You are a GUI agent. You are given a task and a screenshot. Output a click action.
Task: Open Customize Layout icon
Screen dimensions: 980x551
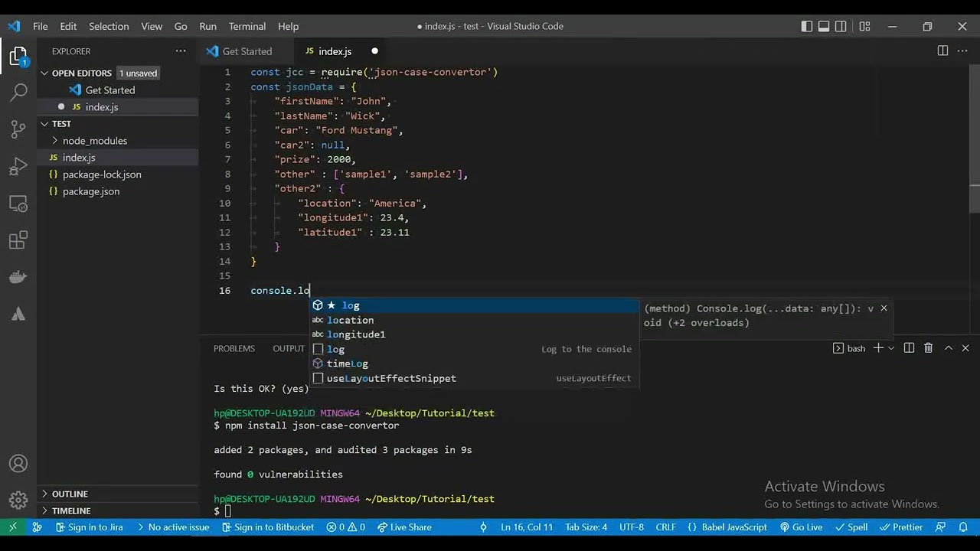[x=864, y=26]
